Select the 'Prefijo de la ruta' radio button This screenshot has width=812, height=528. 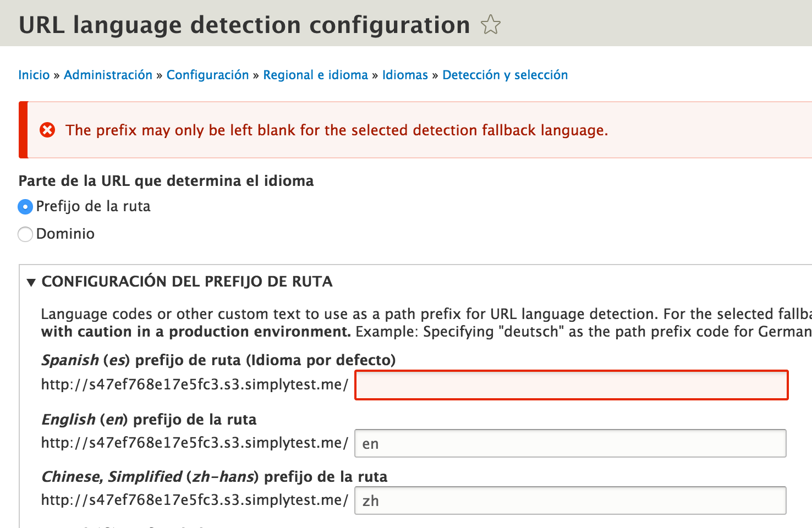point(25,206)
